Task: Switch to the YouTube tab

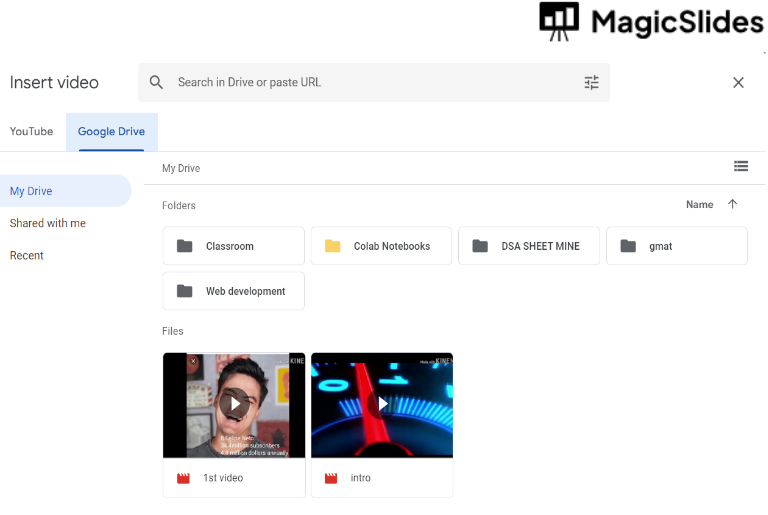Action: tap(31, 131)
